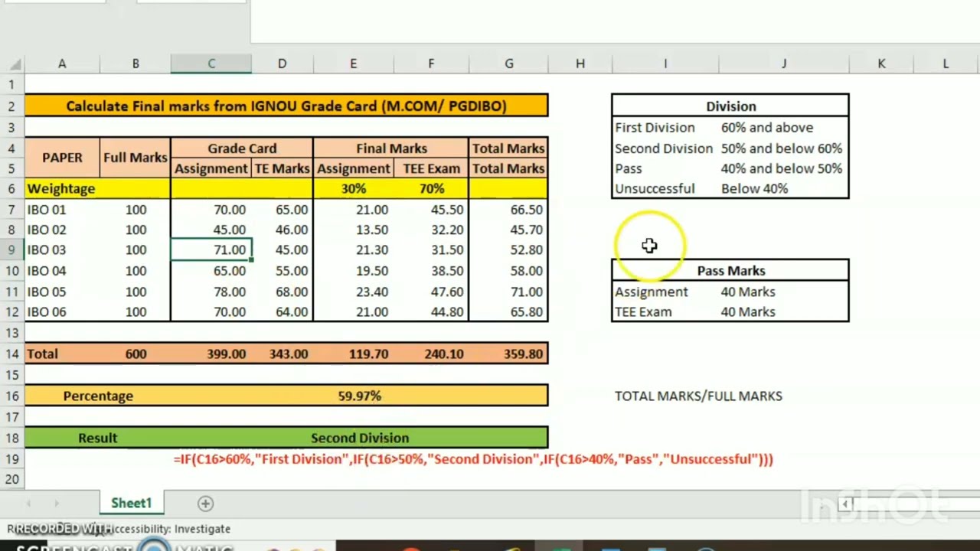Select column H header
Image resolution: width=980 pixels, height=551 pixels.
[x=580, y=64]
